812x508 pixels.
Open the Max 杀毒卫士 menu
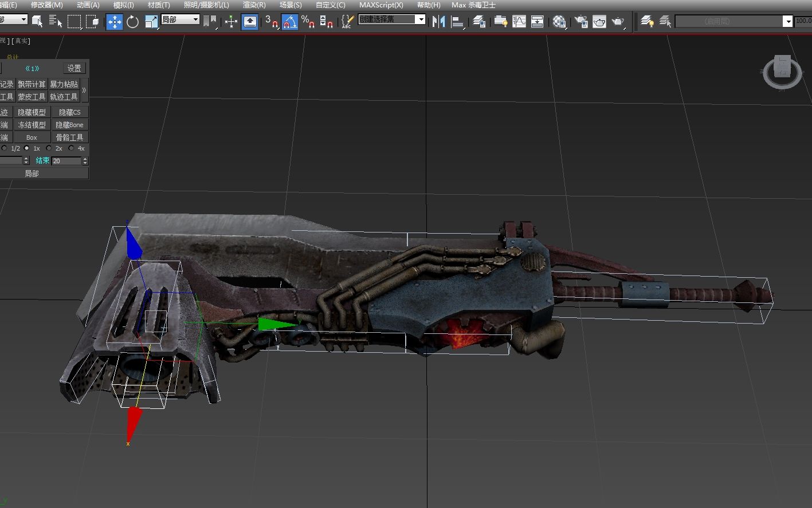pyautogui.click(x=473, y=5)
